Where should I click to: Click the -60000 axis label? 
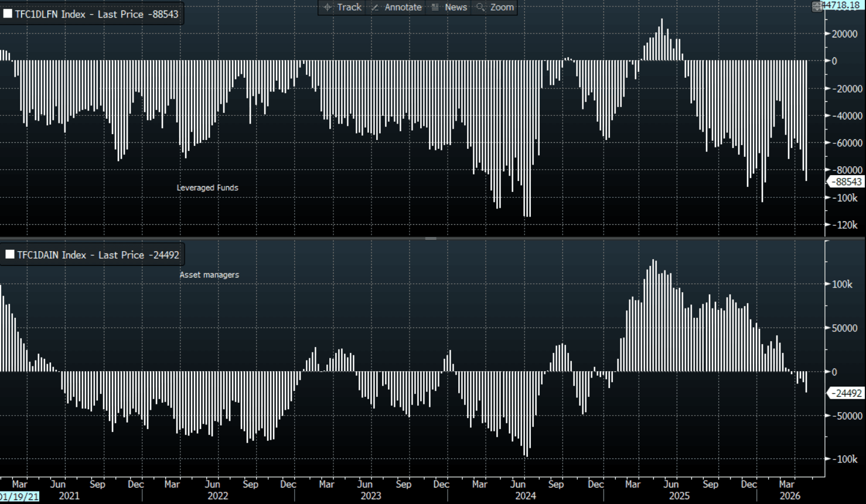tap(847, 143)
